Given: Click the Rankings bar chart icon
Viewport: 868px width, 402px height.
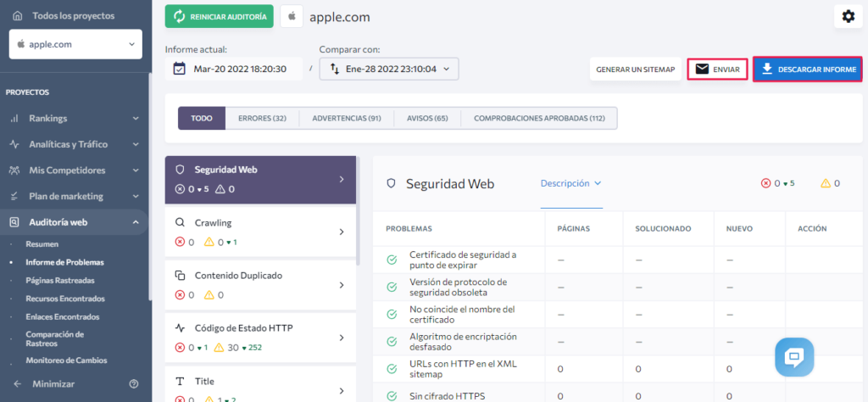Looking at the screenshot, I should (15, 119).
